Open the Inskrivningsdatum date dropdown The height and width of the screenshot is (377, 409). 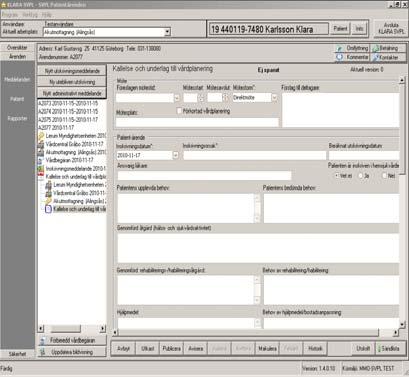click(175, 155)
